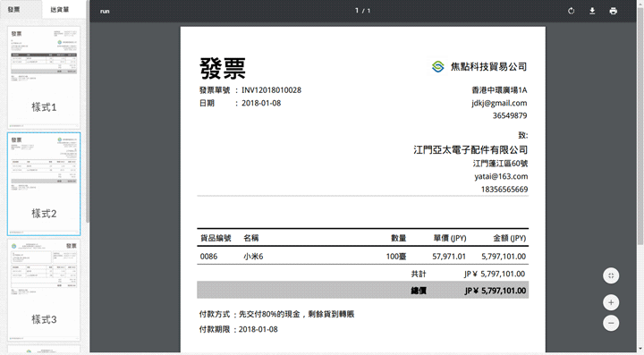The width and height of the screenshot is (644, 355).
Task: Fit page to window using the fit button
Action: 611,275
